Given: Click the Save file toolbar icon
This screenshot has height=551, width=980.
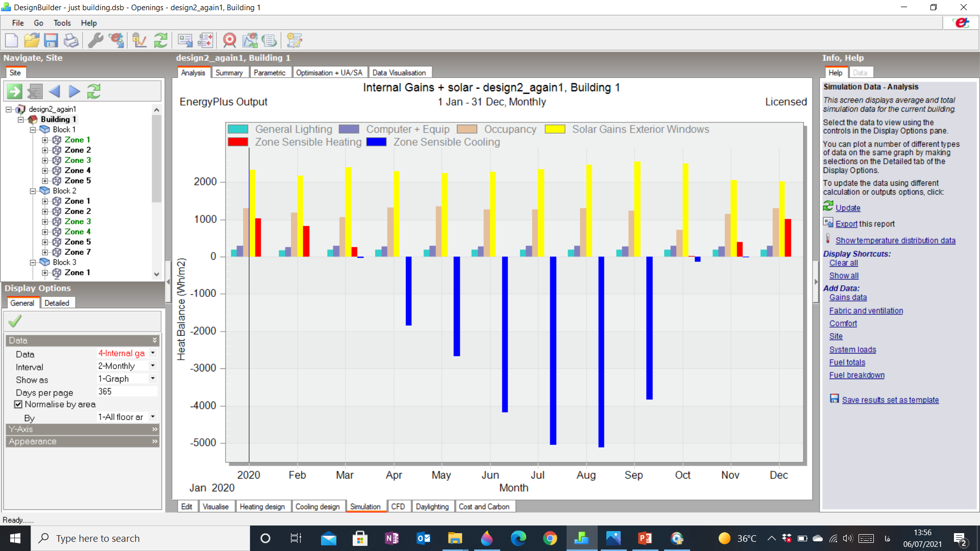Looking at the screenshot, I should click(51, 40).
